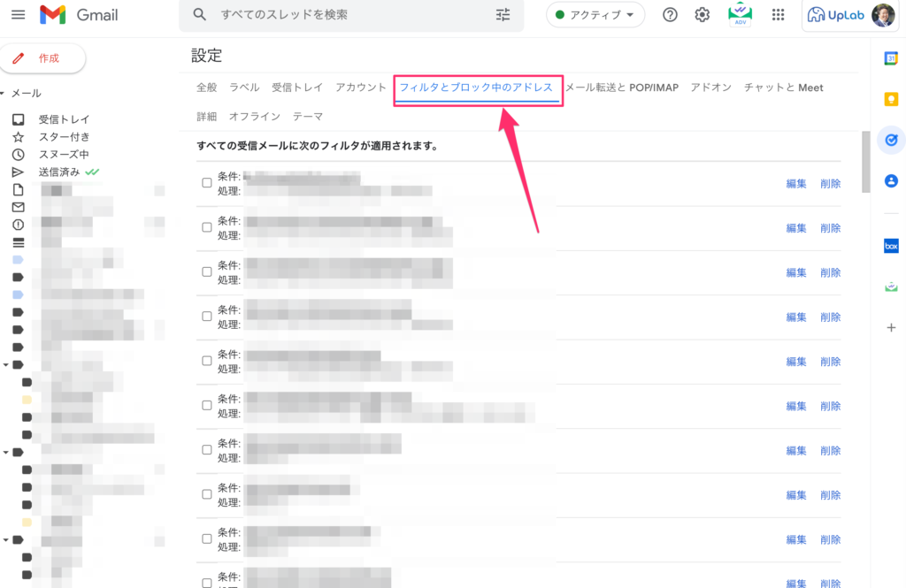Check the second filter row checkbox
906x588 pixels.
(206, 227)
